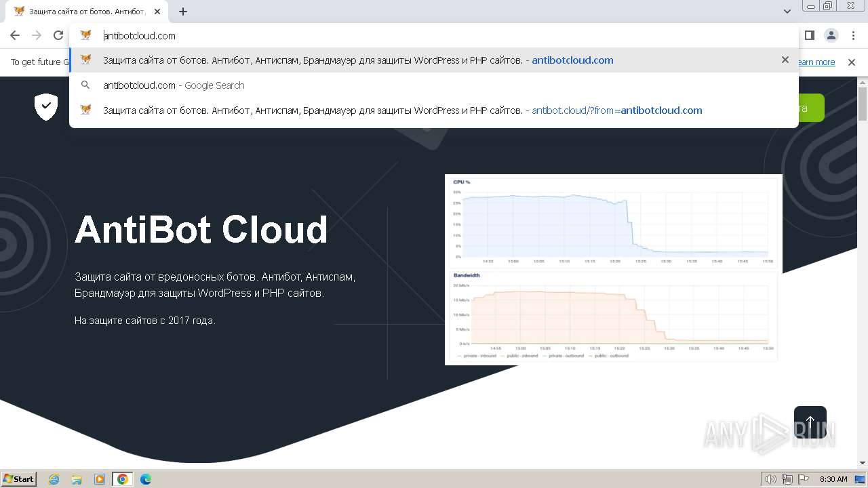Open the side panel icon

tap(810, 35)
